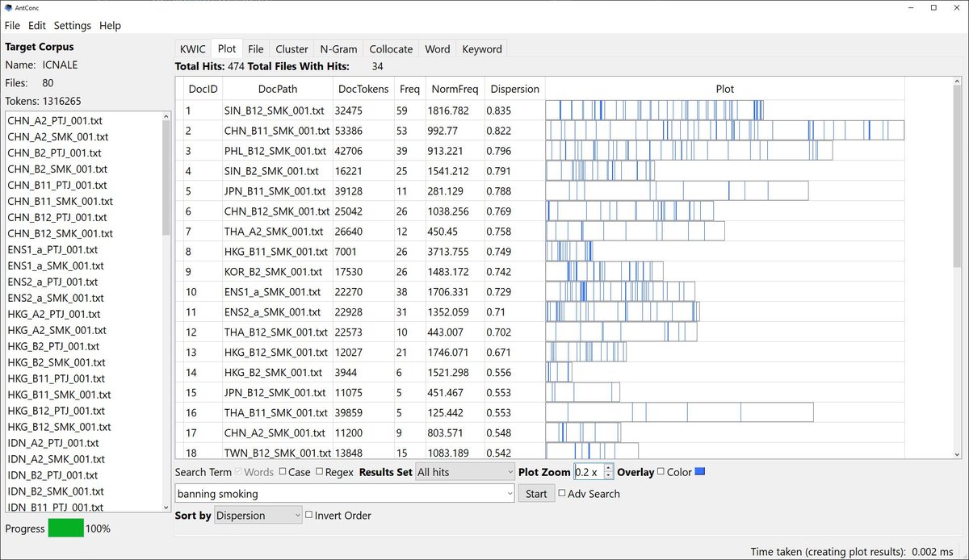Switch to the N-Gram tab
The height and width of the screenshot is (560, 969).
click(x=338, y=49)
